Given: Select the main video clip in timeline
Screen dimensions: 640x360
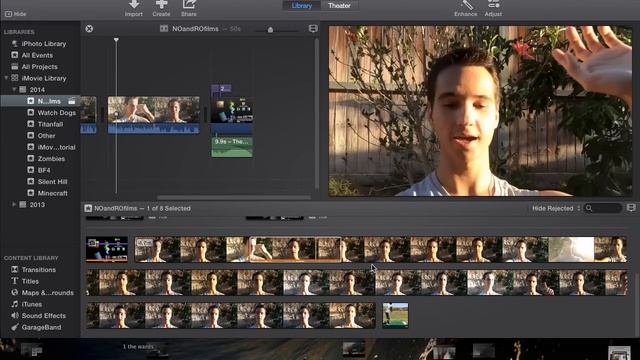Looking at the screenshot, I should point(154,115).
